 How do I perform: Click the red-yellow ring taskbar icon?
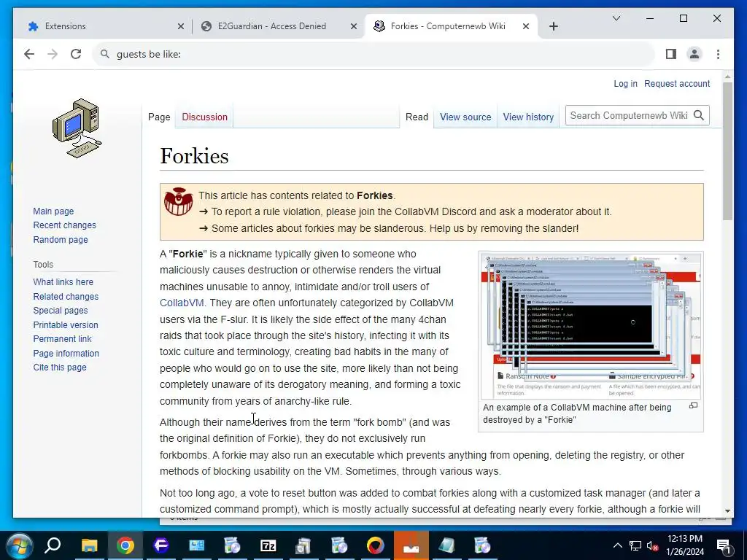pyautogui.click(x=376, y=545)
